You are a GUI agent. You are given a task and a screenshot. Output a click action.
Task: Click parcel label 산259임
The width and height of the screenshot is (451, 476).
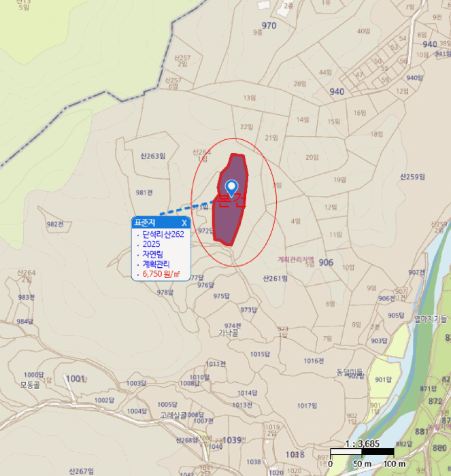click(x=412, y=177)
